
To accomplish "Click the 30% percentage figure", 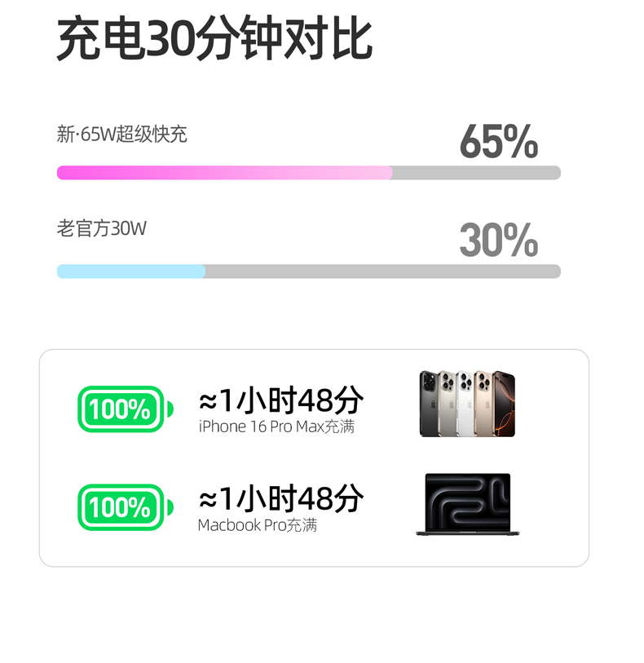I will click(x=499, y=241).
